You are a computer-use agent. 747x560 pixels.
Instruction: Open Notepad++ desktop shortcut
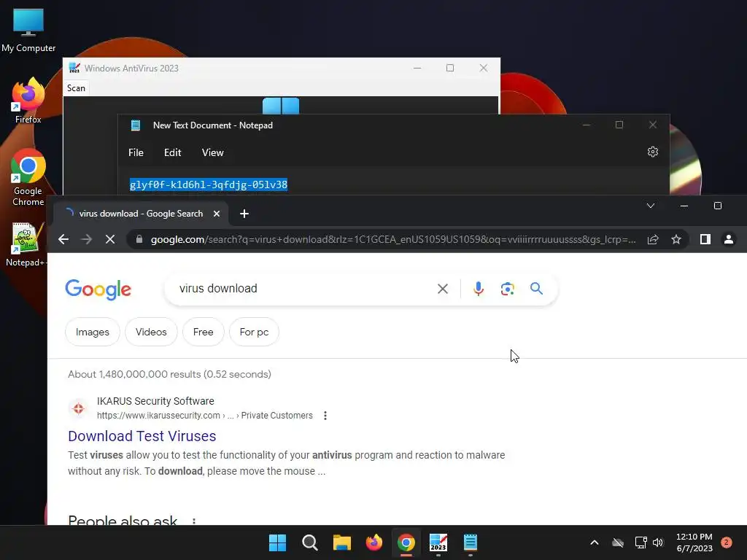pyautogui.click(x=26, y=244)
